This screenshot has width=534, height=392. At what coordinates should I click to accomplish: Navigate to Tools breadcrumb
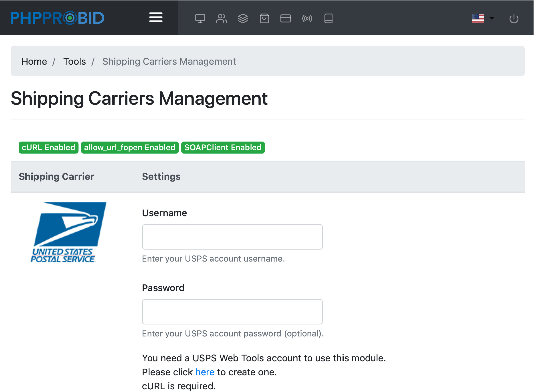pyautogui.click(x=74, y=62)
